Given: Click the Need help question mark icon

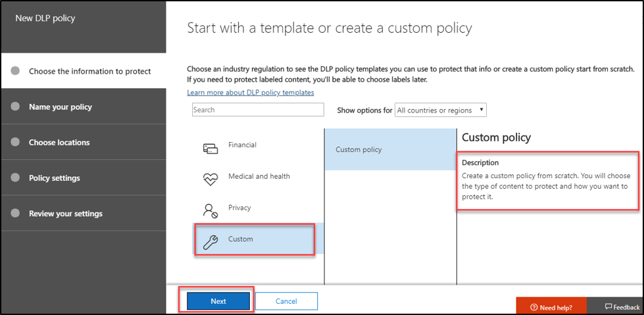Looking at the screenshot, I should (x=533, y=307).
